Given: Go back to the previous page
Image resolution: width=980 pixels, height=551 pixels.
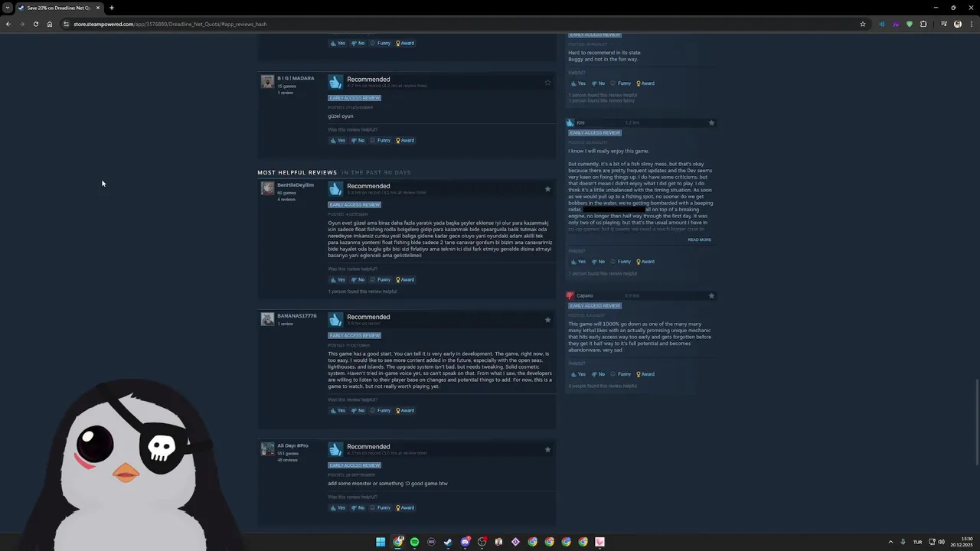Looking at the screenshot, I should point(8,24).
